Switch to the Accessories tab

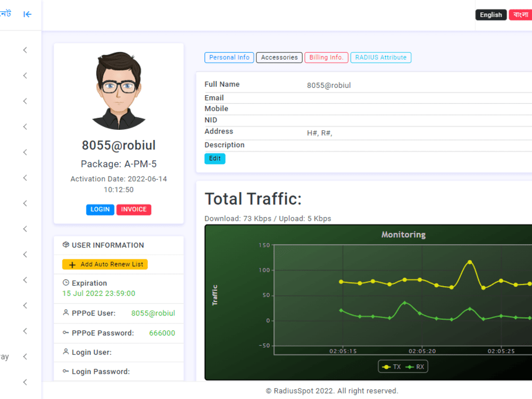coord(279,57)
